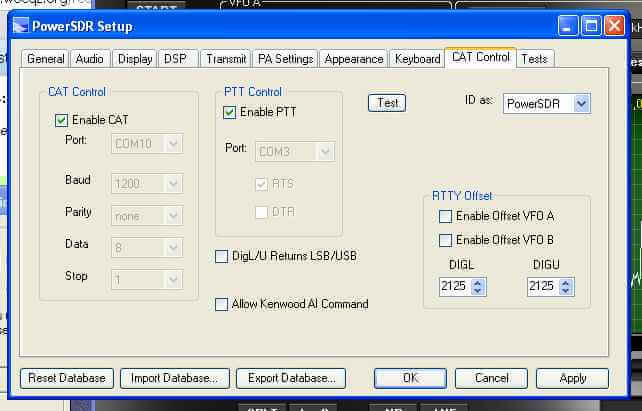This screenshot has width=642, height=411.
Task: Maximize the PowerSDR Setup window
Action: (591, 26)
